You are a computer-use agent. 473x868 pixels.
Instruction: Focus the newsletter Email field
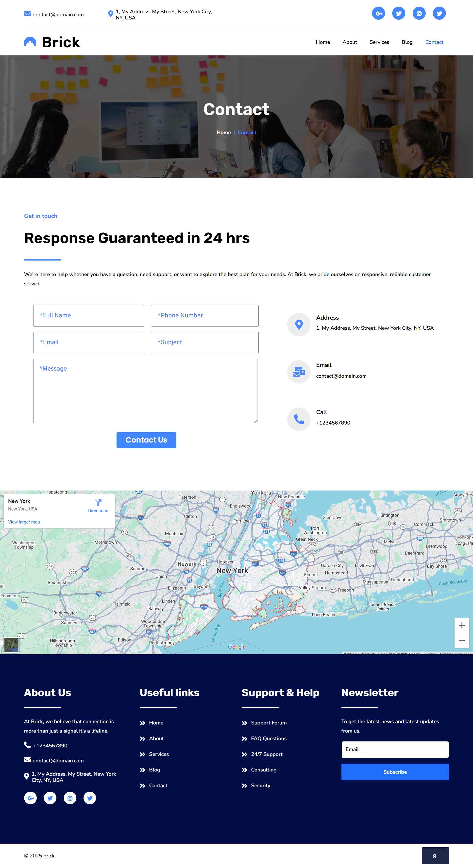(395, 750)
